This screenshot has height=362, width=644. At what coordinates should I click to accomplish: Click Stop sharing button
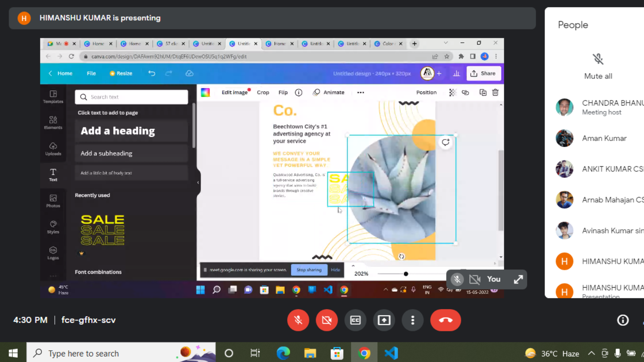tap(309, 270)
